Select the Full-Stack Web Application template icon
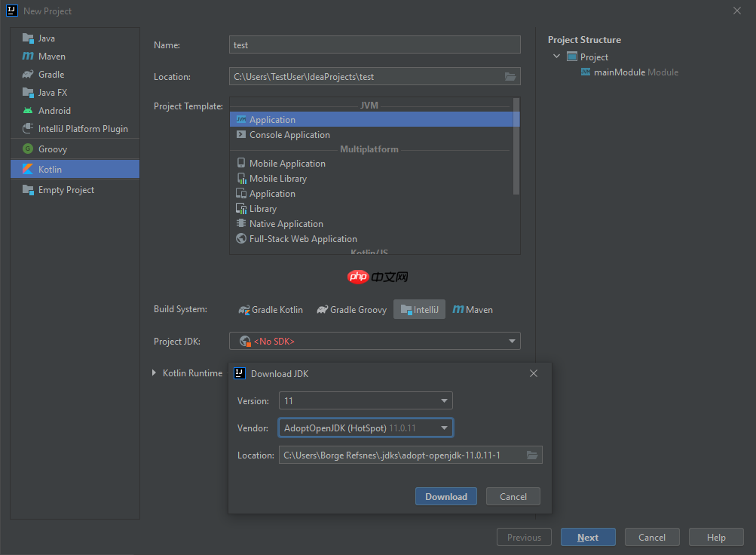The image size is (756, 555). coord(241,239)
